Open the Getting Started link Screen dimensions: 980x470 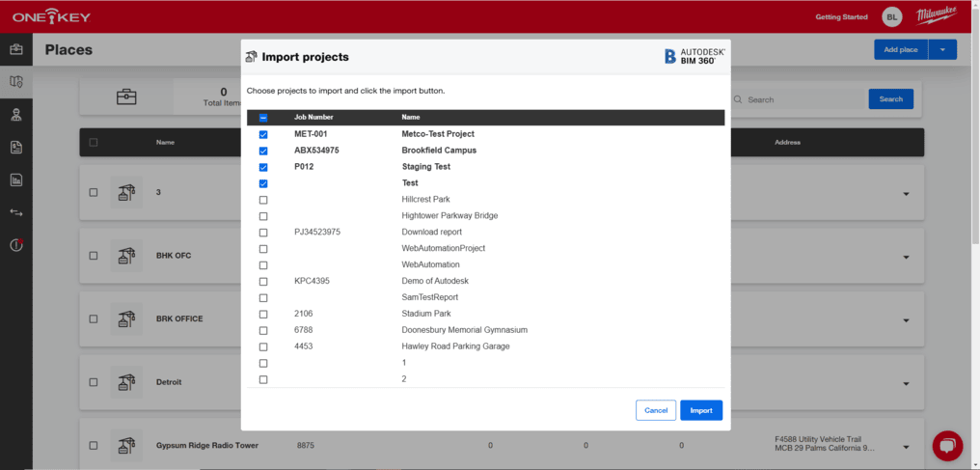click(x=841, y=16)
